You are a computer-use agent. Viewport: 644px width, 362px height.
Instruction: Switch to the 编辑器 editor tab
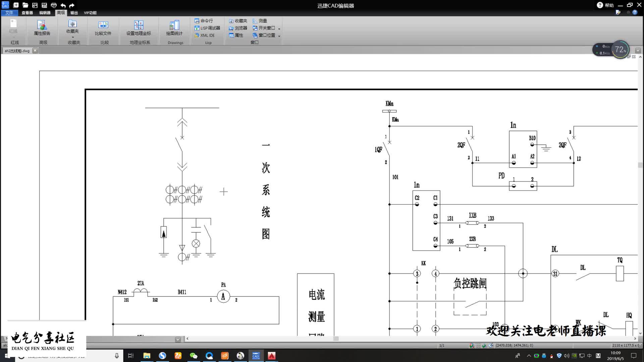pyautogui.click(x=45, y=13)
